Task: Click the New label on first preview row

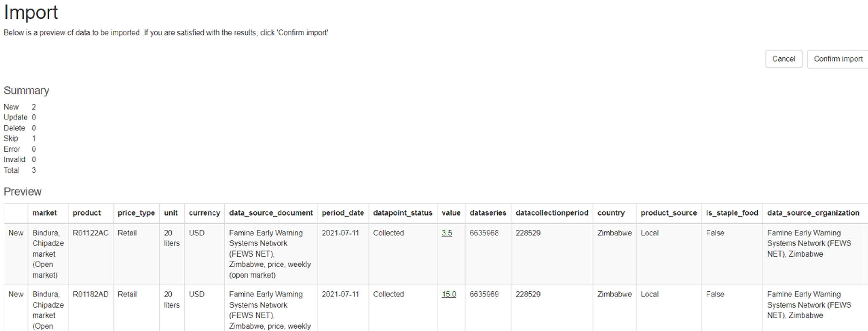Action: coord(16,233)
